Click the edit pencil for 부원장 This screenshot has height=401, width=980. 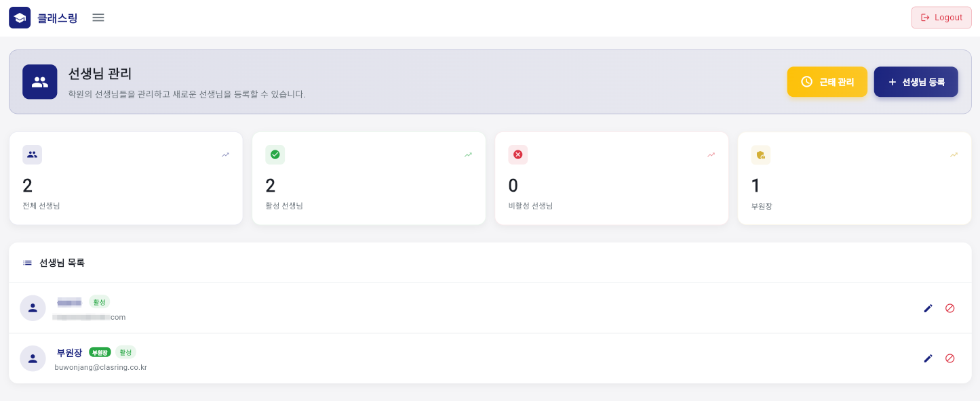pos(928,358)
